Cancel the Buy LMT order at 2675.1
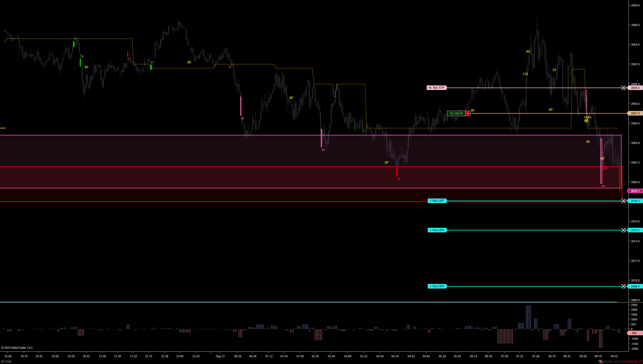Screen dimensions: 643x364 tap(623, 230)
